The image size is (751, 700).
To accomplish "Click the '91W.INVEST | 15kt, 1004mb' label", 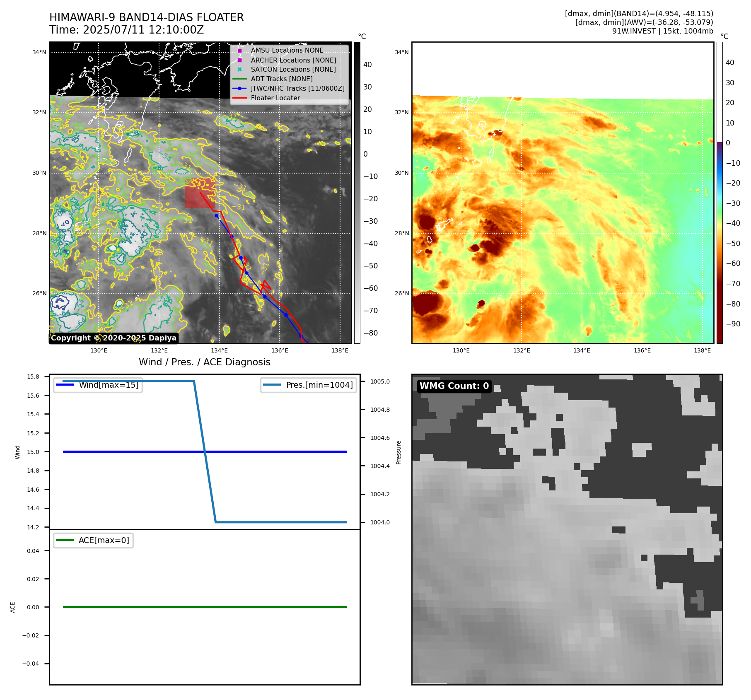I will (663, 31).
